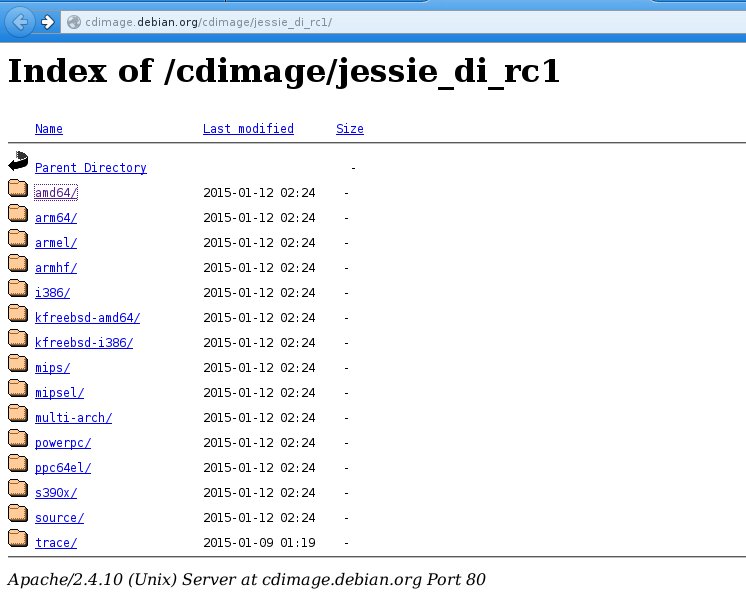Open the kfreebsd-amd64/ directory link
The image size is (746, 606).
point(88,318)
